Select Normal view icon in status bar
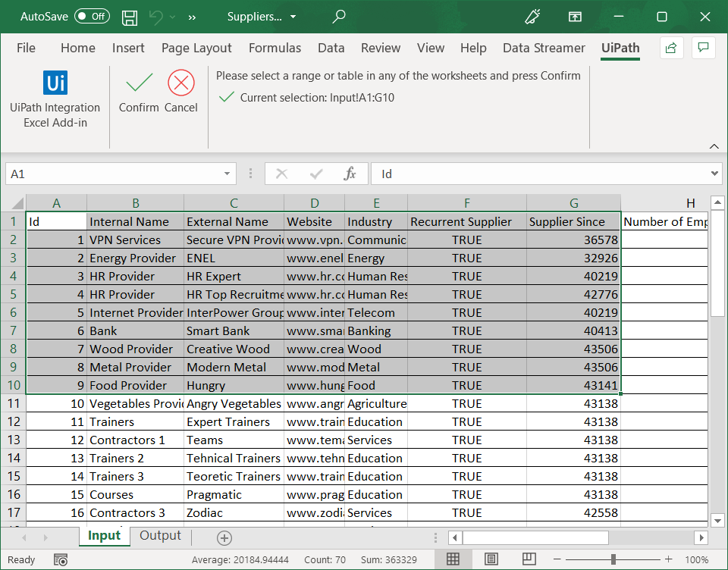The height and width of the screenshot is (570, 728). [453, 559]
